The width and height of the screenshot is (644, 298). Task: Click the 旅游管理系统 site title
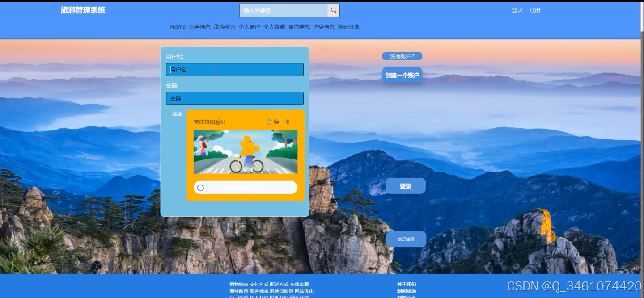[83, 10]
